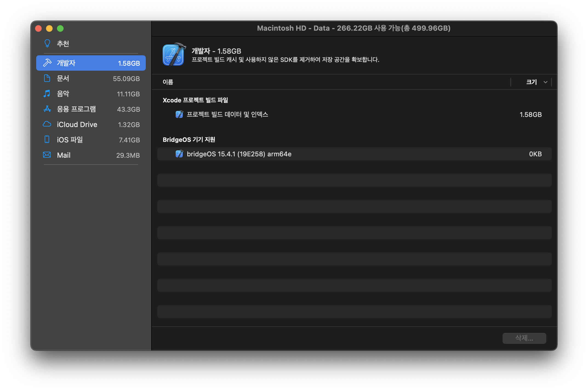Sort list by 이름 column header
This screenshot has width=588, height=391.
[168, 82]
